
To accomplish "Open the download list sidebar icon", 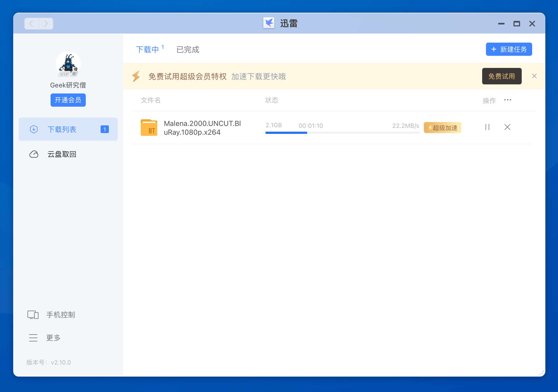I will point(34,129).
